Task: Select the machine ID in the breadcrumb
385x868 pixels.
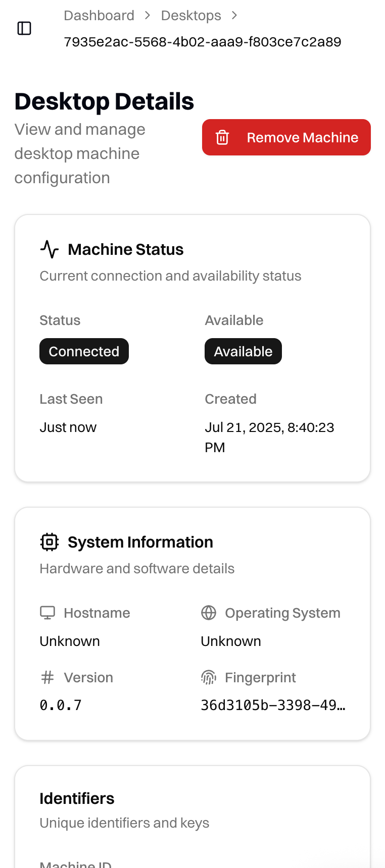Action: tap(202, 42)
